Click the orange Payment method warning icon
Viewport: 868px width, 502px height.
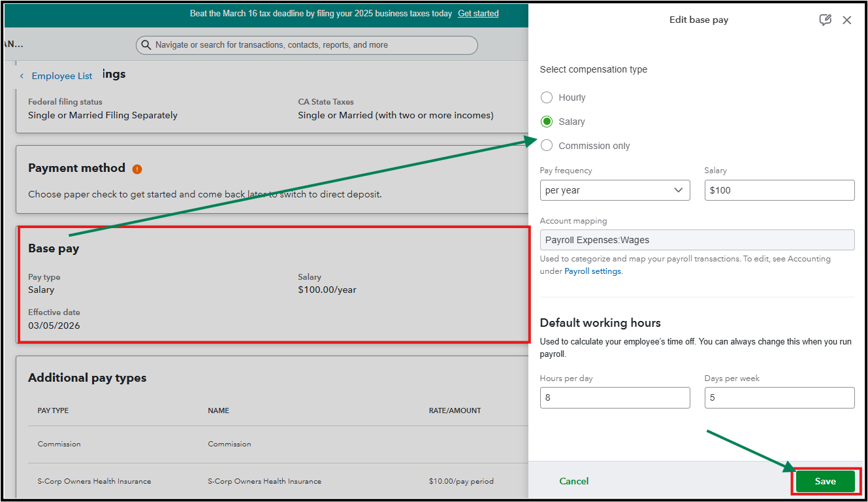click(137, 169)
